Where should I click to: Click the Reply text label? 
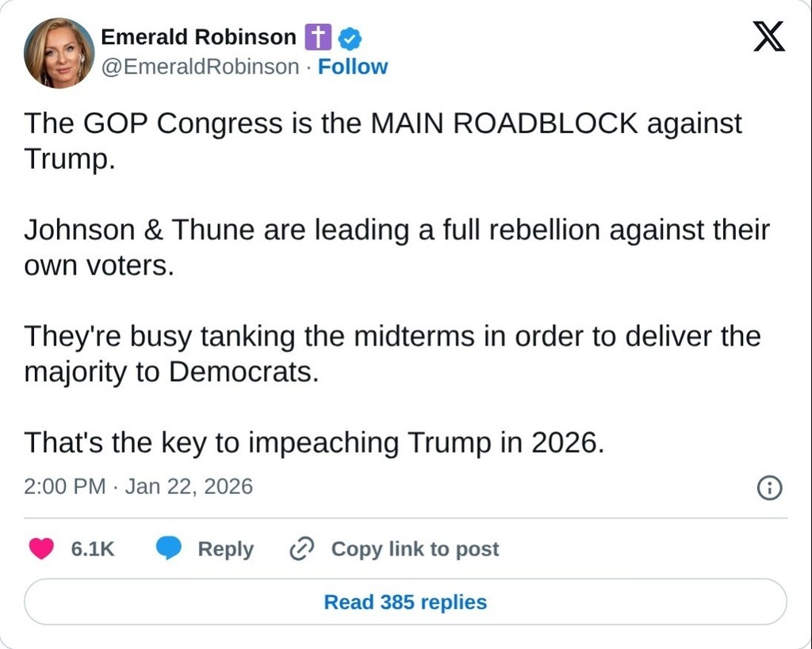[x=225, y=548]
